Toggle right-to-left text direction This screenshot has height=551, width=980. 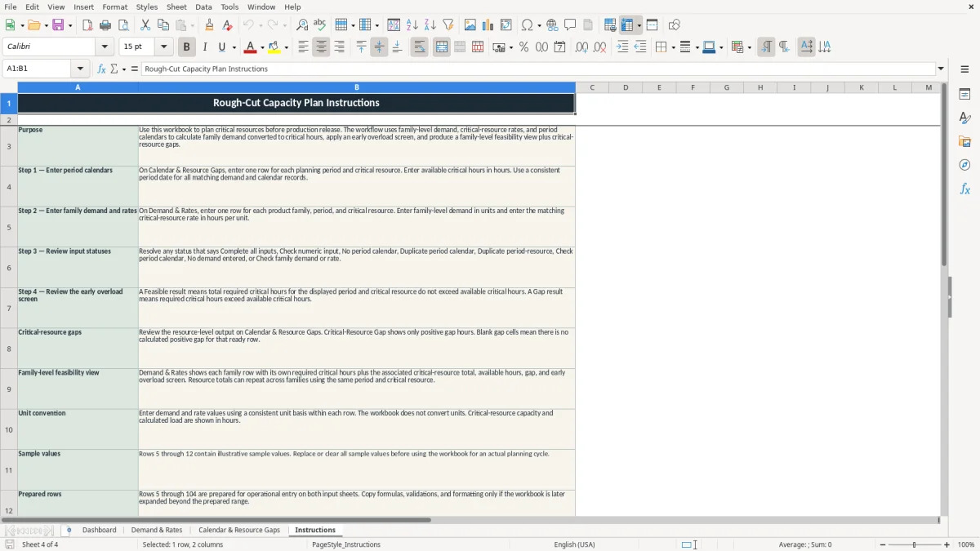click(784, 47)
